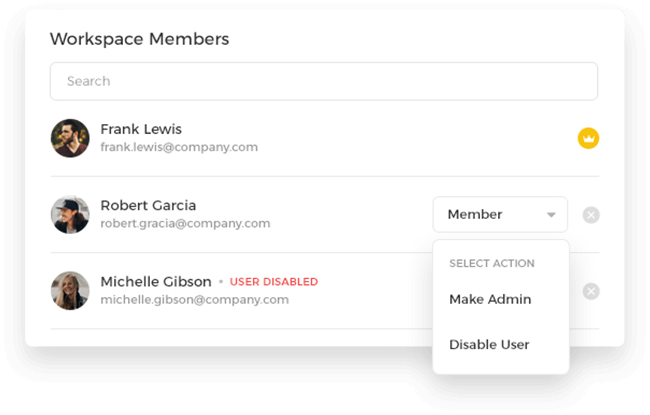Image resolution: width=650 pixels, height=415 pixels.
Task: Click the dropdown arrow next to Member
Action: click(x=551, y=215)
